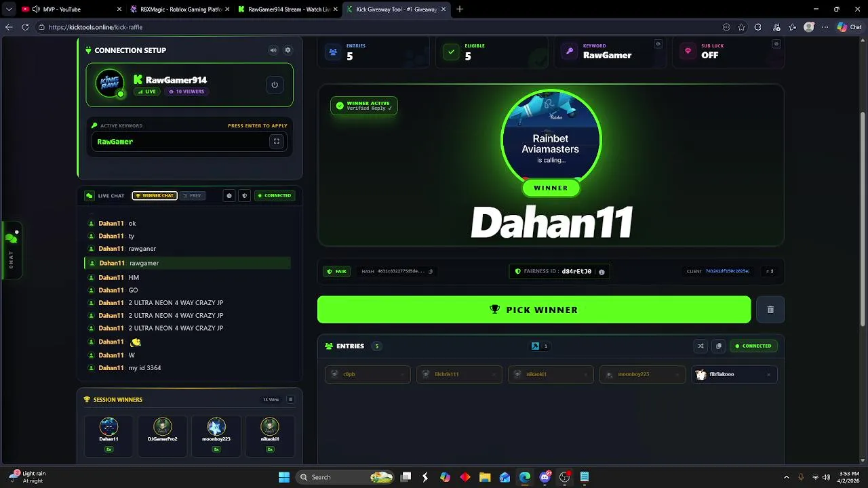Toggle the Keyword card eye visibility
The image size is (868, 488).
(x=658, y=44)
